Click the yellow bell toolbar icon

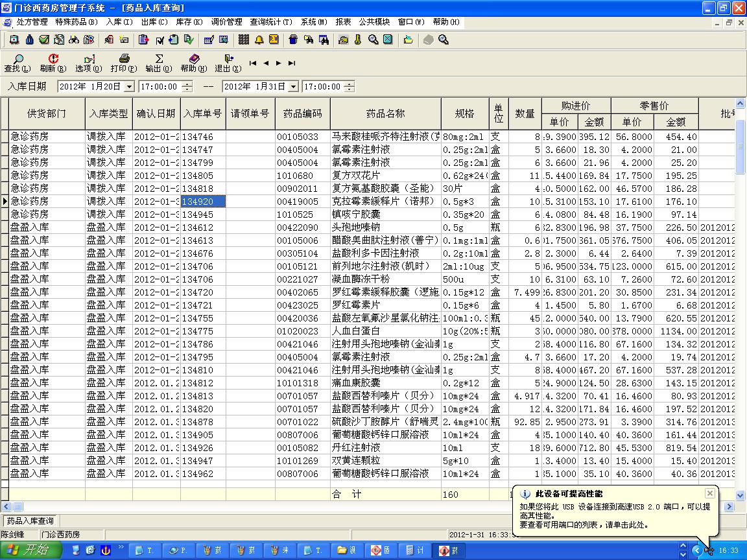[259, 40]
